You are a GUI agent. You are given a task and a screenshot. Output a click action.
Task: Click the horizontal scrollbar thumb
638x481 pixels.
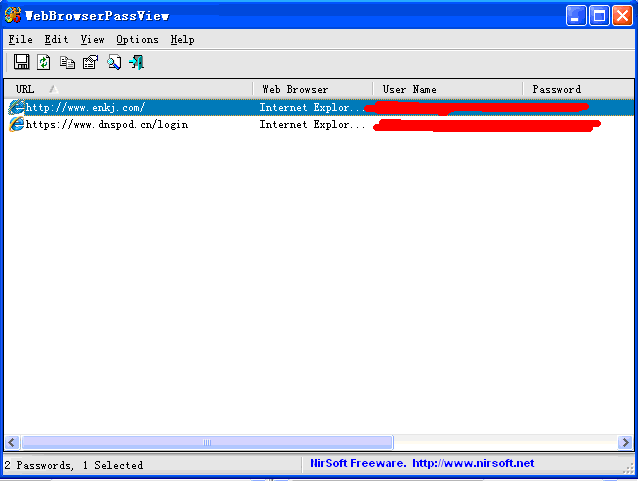[x=208, y=442]
